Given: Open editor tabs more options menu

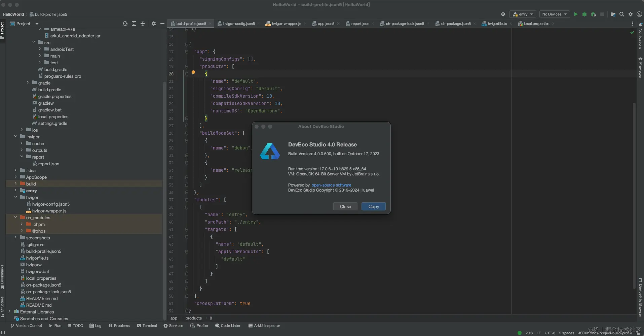Looking at the screenshot, I should click(x=633, y=24).
